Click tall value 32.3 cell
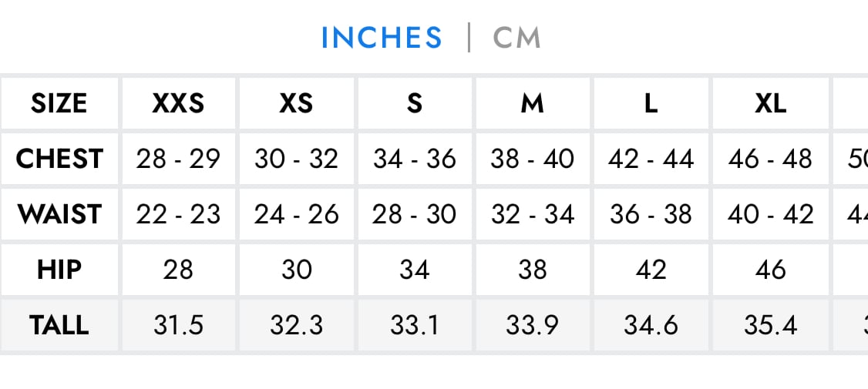 click(x=296, y=325)
